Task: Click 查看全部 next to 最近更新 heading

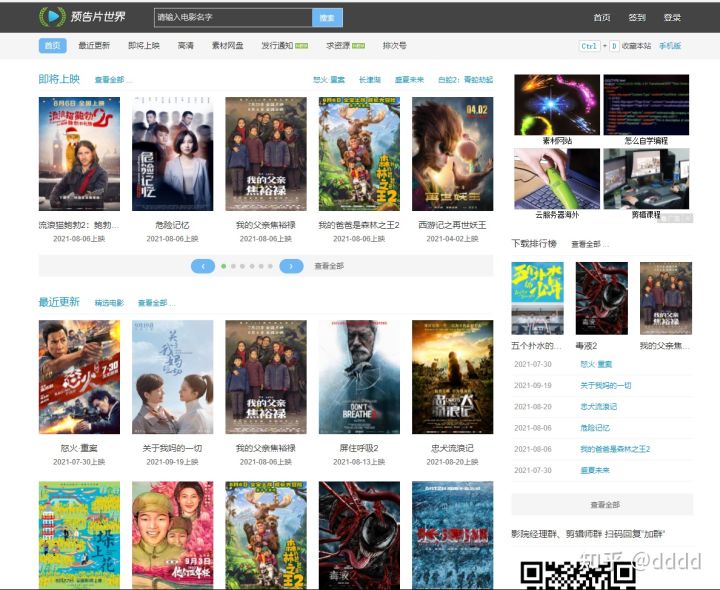Action: [x=156, y=303]
